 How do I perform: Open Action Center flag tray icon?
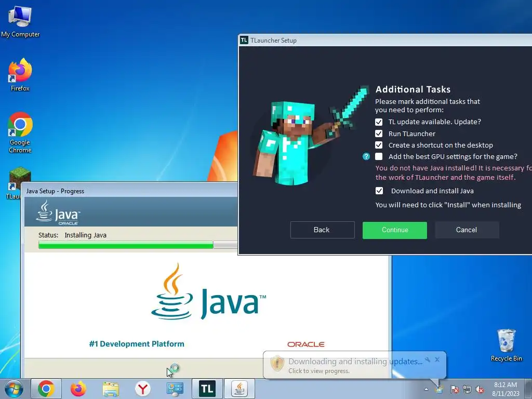454,389
